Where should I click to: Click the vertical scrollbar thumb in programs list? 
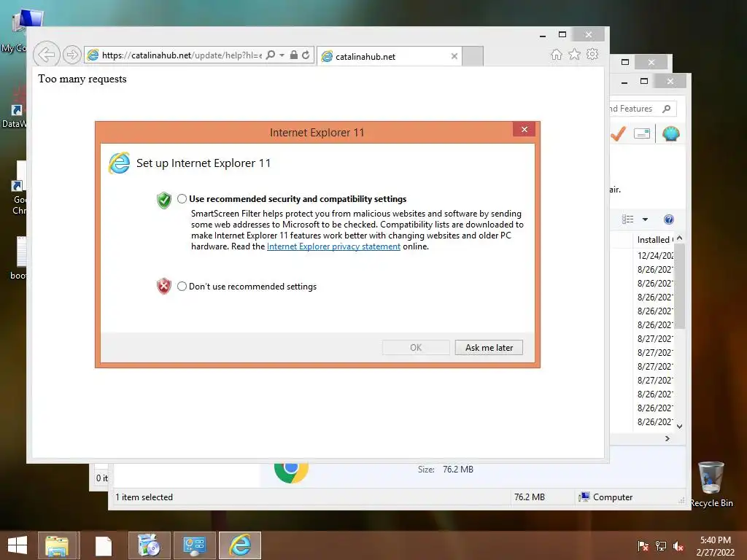(x=680, y=286)
